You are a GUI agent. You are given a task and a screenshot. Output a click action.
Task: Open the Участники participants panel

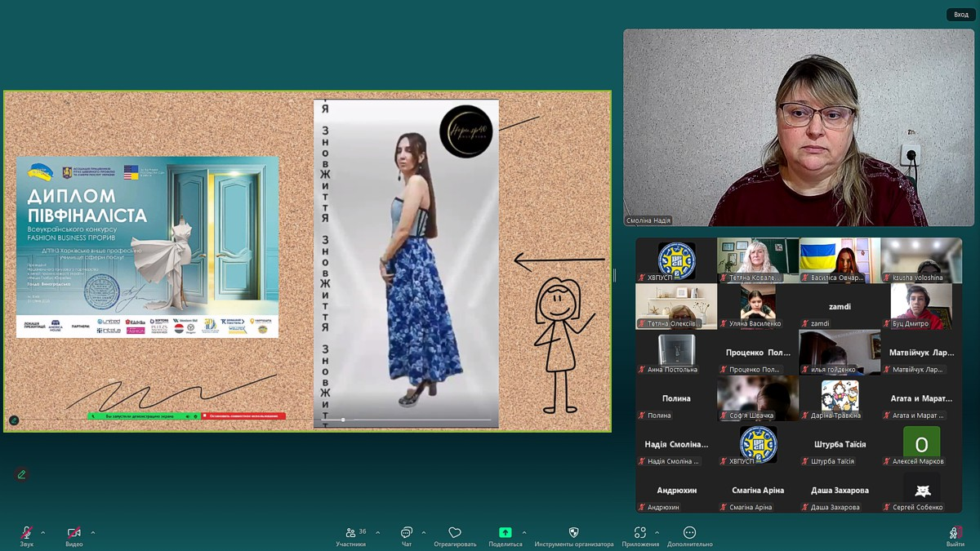[350, 536]
